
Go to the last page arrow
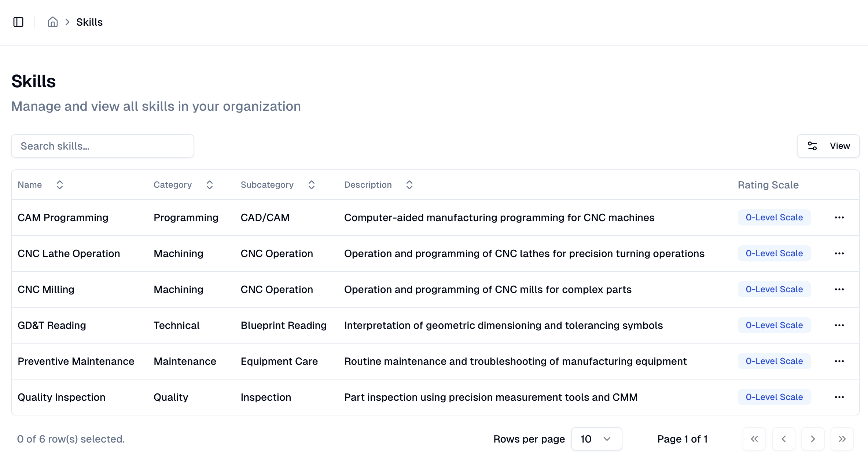(x=842, y=439)
